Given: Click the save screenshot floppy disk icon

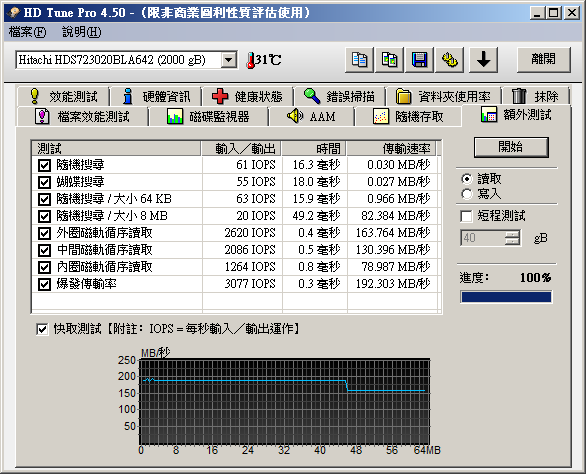Looking at the screenshot, I should (x=420, y=60).
